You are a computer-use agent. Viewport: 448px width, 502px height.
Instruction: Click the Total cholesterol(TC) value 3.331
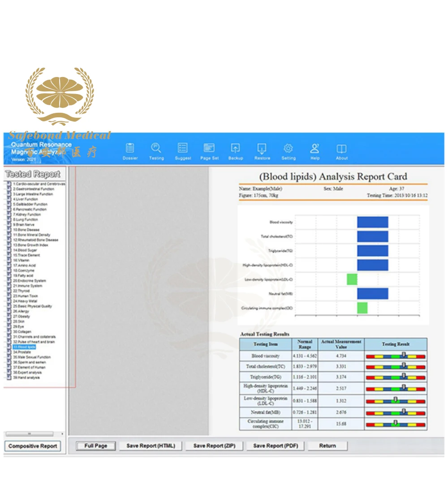click(341, 366)
